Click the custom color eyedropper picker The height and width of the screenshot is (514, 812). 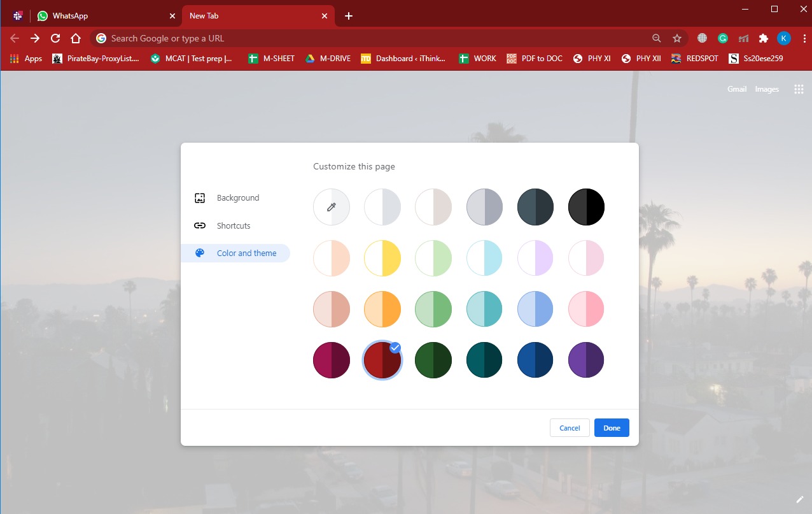(x=332, y=206)
